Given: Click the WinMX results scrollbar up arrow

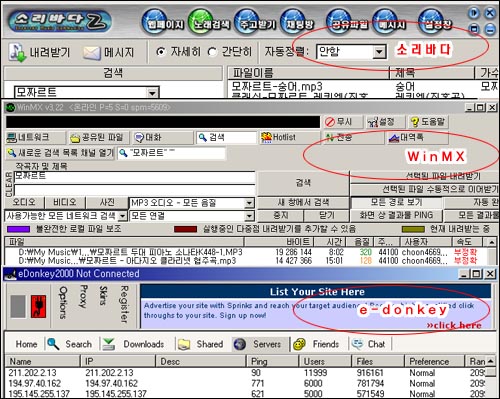Looking at the screenshot, I should tap(491, 242).
